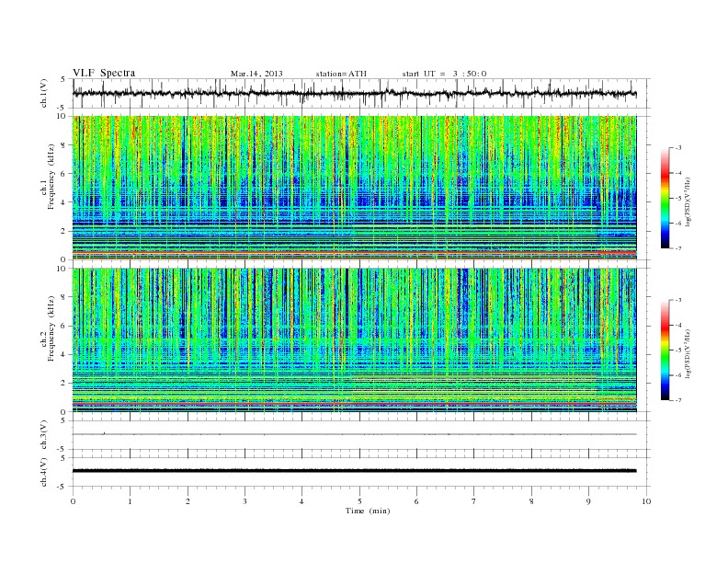Click the "6" kHz tick on ch.2 frequency axis
Screen dimensions: 728x563
pyautogui.click(x=63, y=326)
